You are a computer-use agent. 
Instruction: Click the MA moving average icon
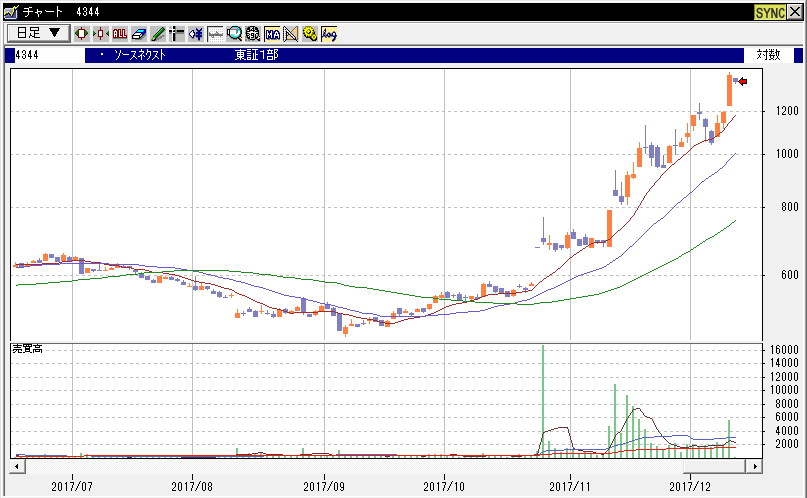point(272,33)
